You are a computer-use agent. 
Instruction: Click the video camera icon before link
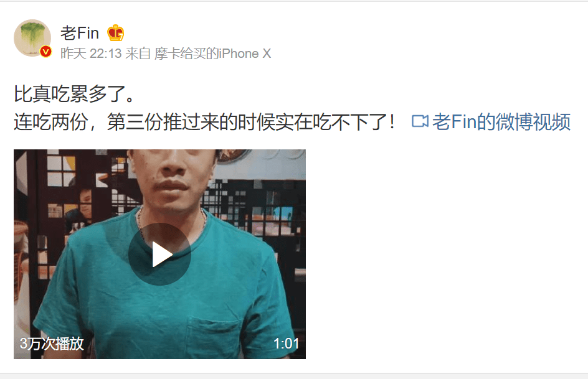click(420, 121)
